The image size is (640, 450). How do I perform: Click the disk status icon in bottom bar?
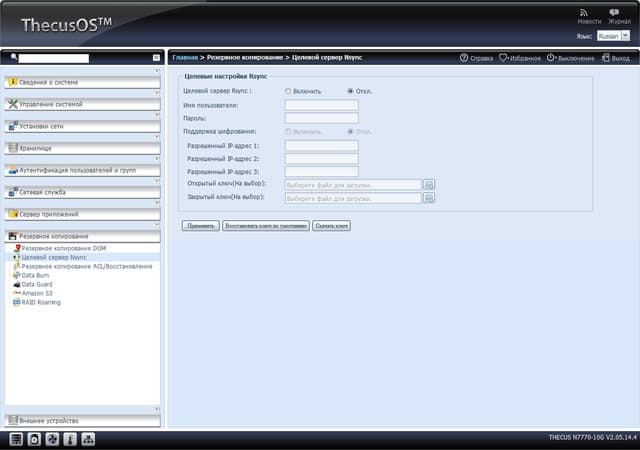[x=34, y=439]
